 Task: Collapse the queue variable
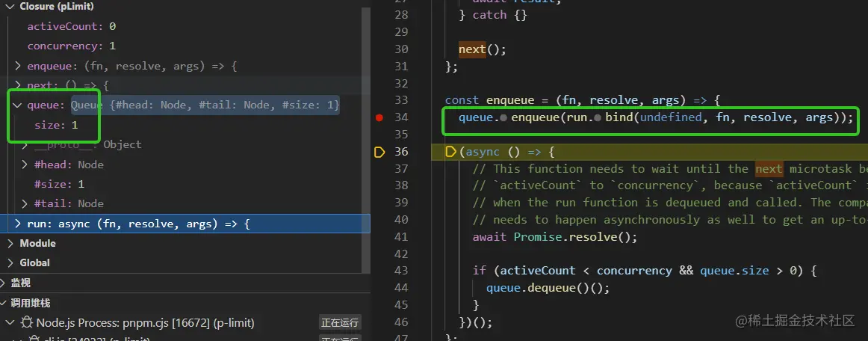(18, 105)
